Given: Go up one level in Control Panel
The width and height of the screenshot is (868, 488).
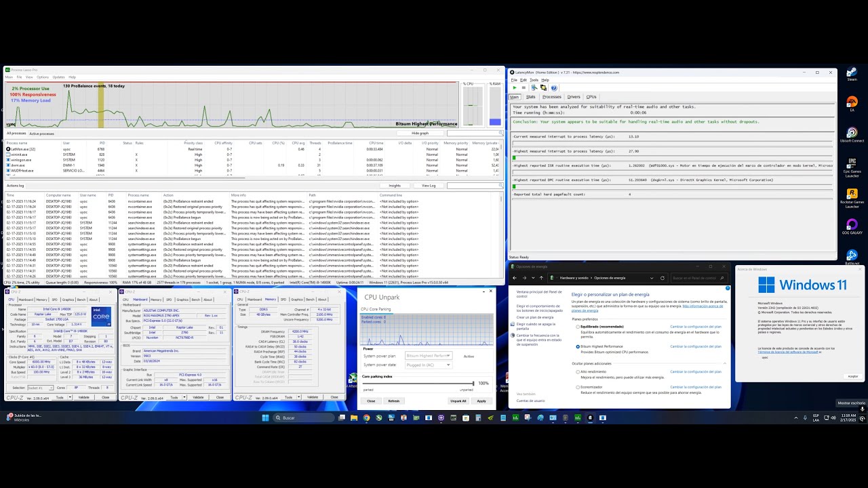Looking at the screenshot, I should tap(541, 278).
